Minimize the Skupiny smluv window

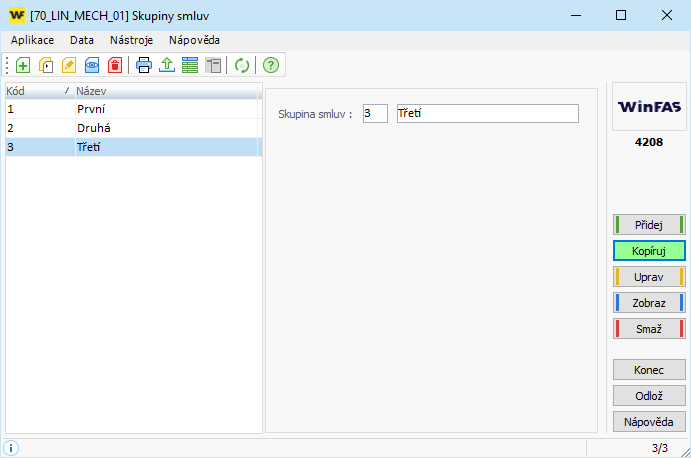[x=576, y=15]
